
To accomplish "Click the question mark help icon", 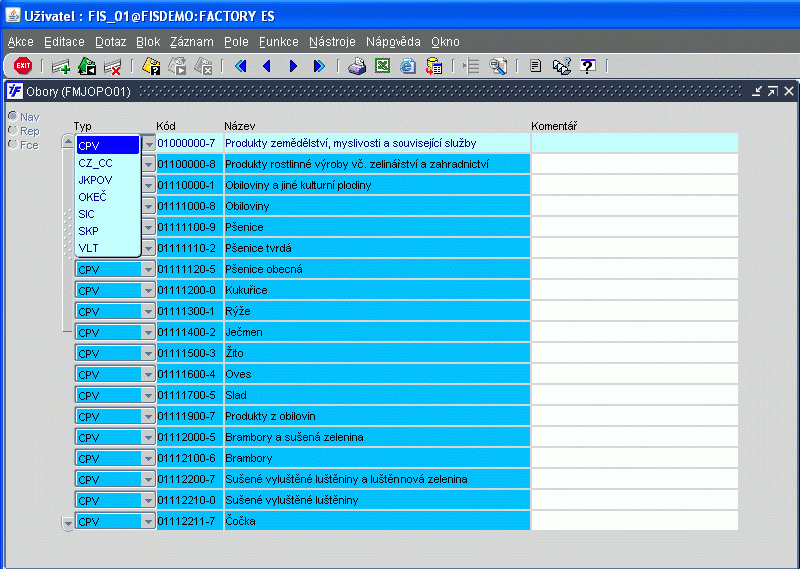I will point(588,66).
